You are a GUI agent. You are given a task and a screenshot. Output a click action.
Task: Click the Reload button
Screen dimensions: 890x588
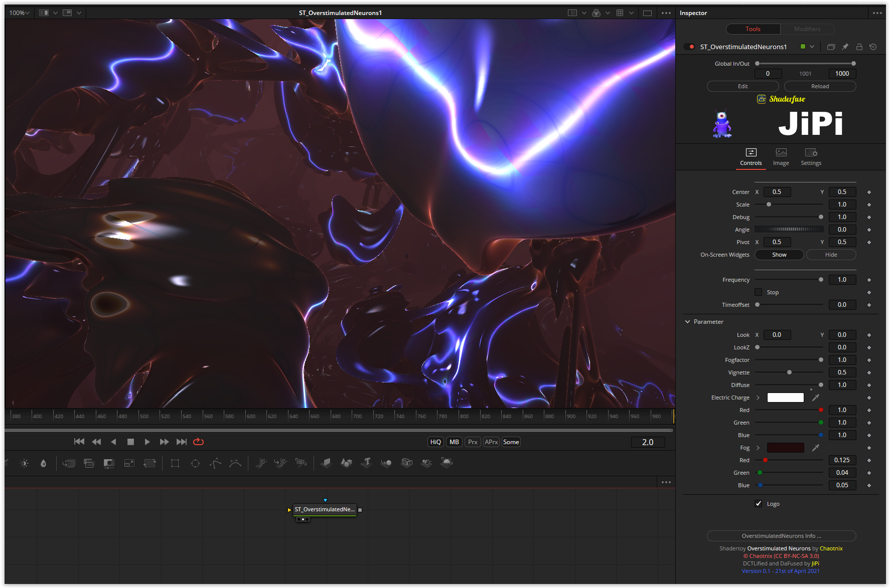point(820,86)
